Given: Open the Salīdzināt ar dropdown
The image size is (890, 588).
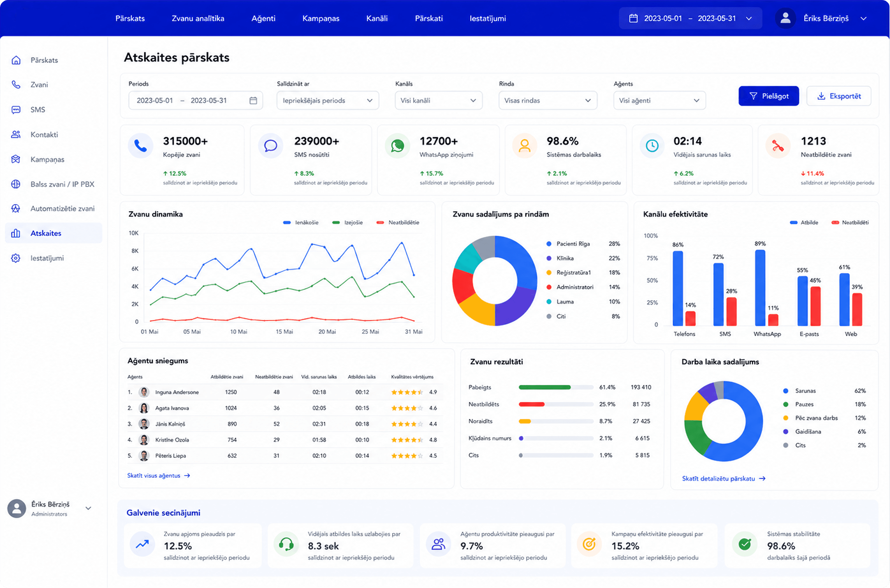Looking at the screenshot, I should click(x=327, y=101).
